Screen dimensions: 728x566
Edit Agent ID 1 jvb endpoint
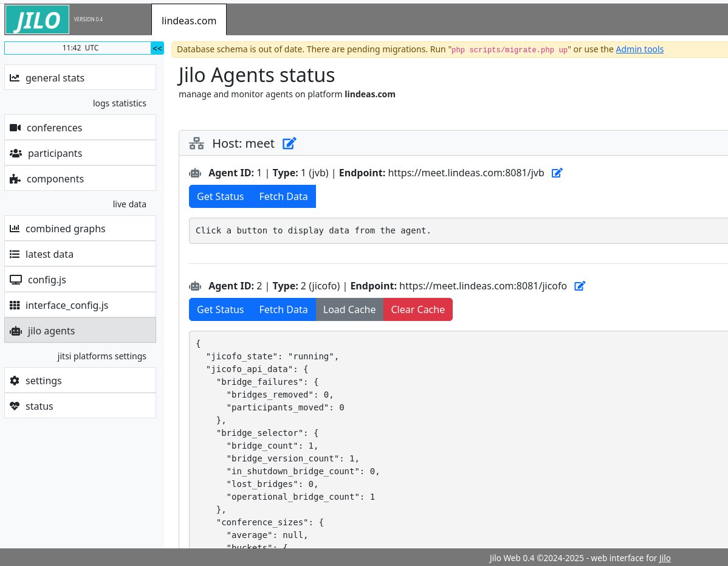click(557, 173)
